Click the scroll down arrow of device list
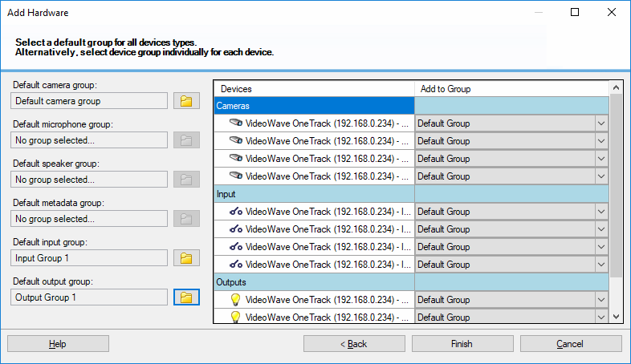 click(x=616, y=317)
